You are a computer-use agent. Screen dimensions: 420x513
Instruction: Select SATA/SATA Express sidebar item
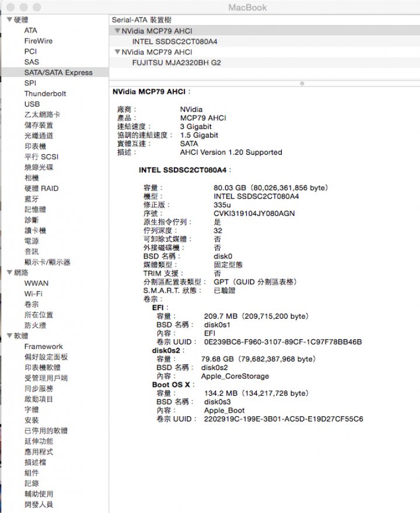tap(55, 72)
